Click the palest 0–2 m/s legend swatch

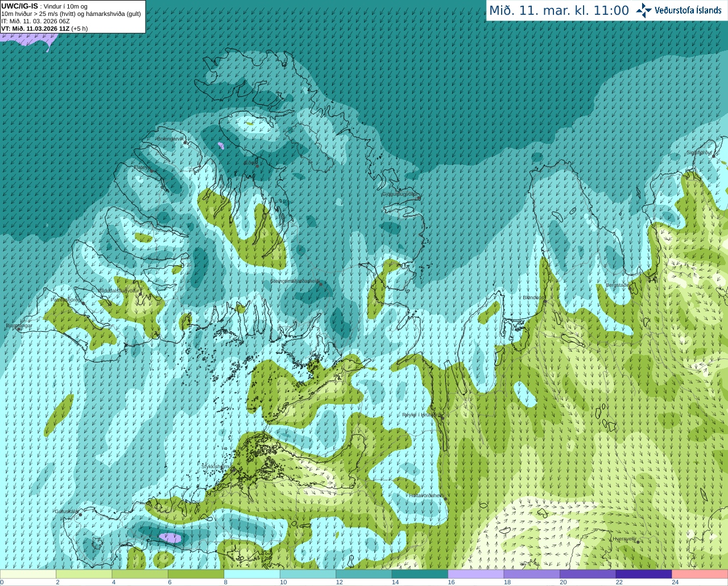point(28,574)
